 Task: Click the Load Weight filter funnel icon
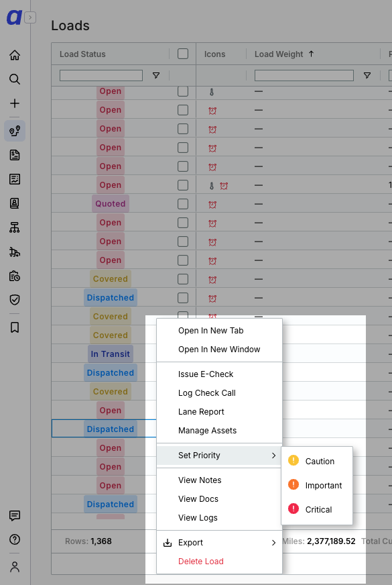(367, 76)
